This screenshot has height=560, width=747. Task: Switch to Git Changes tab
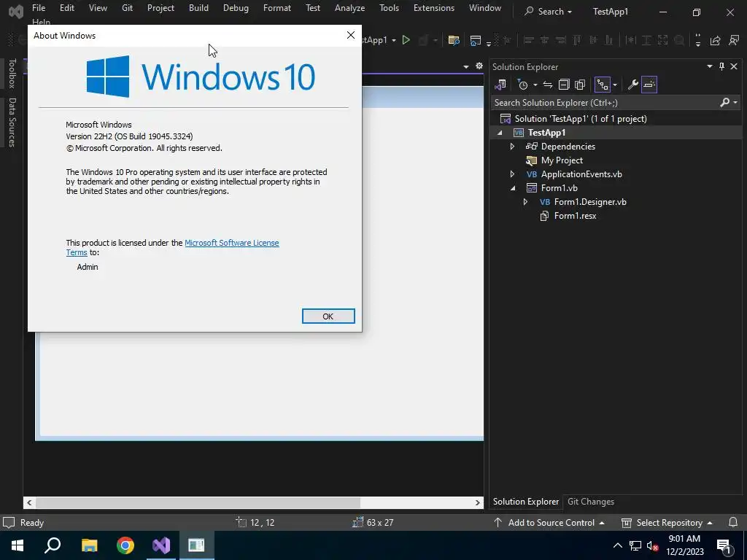(x=591, y=502)
